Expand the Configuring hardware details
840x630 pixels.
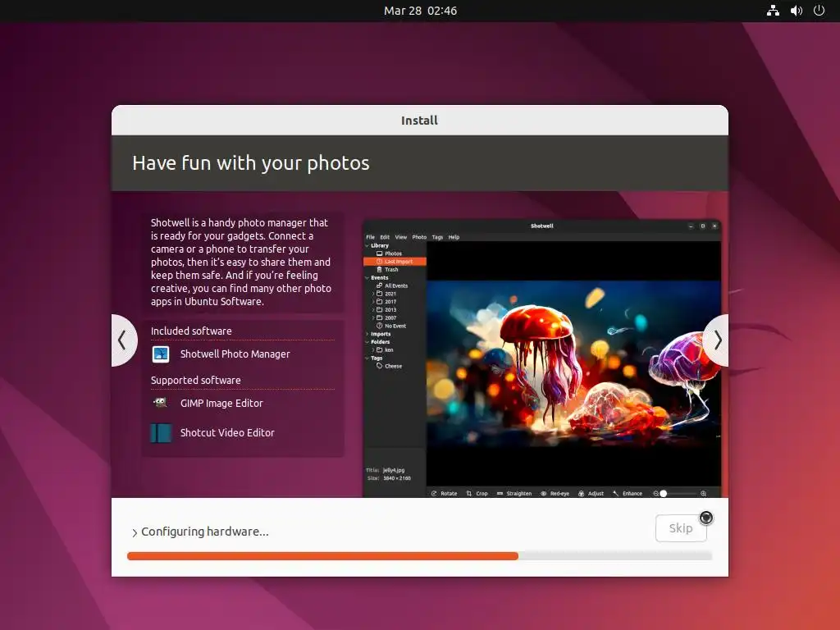tap(135, 532)
